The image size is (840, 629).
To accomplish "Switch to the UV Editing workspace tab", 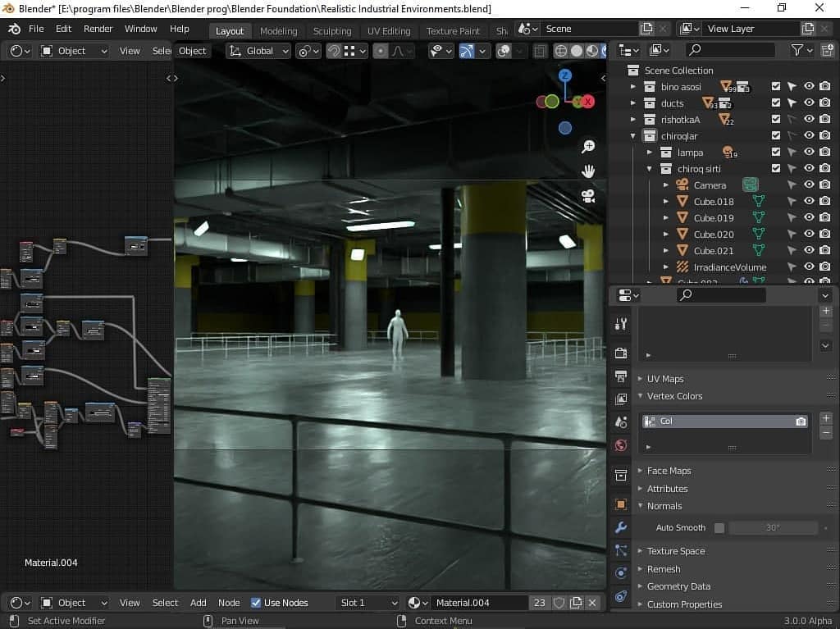I will [x=389, y=31].
